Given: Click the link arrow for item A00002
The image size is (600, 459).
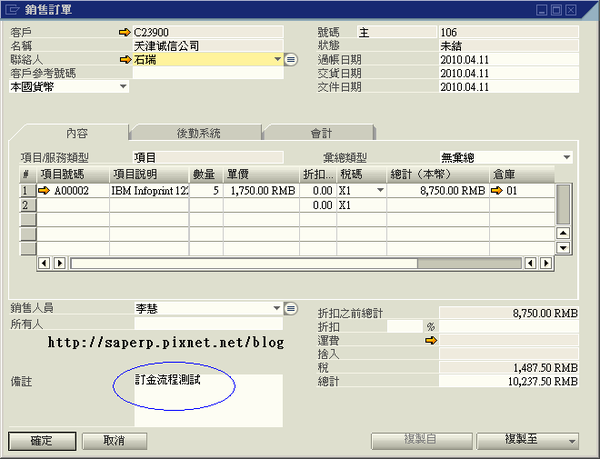Looking at the screenshot, I should [44, 190].
